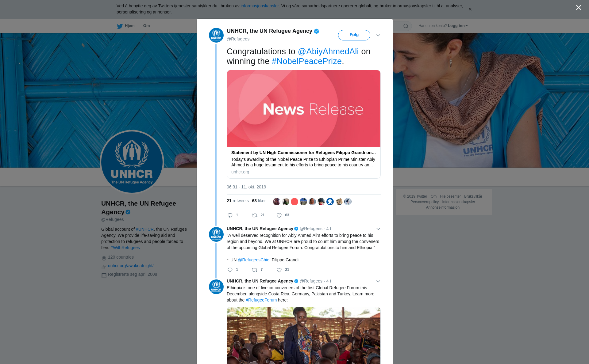Open options chevron on the Ethiopia co-conveners tweet
The width and height of the screenshot is (589, 364).
coord(378,281)
